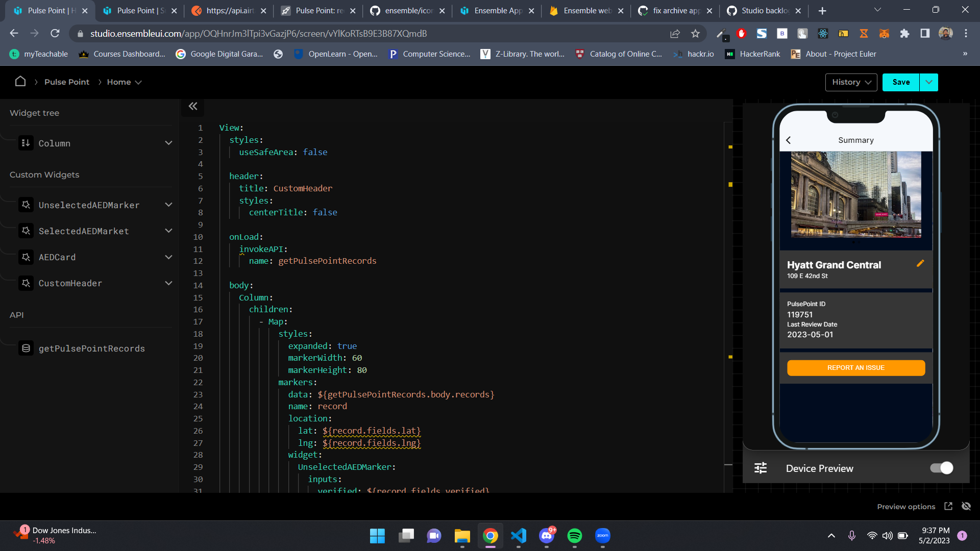The image size is (980, 551).
Task: Expand the Column widget in the tree
Action: [x=168, y=143]
